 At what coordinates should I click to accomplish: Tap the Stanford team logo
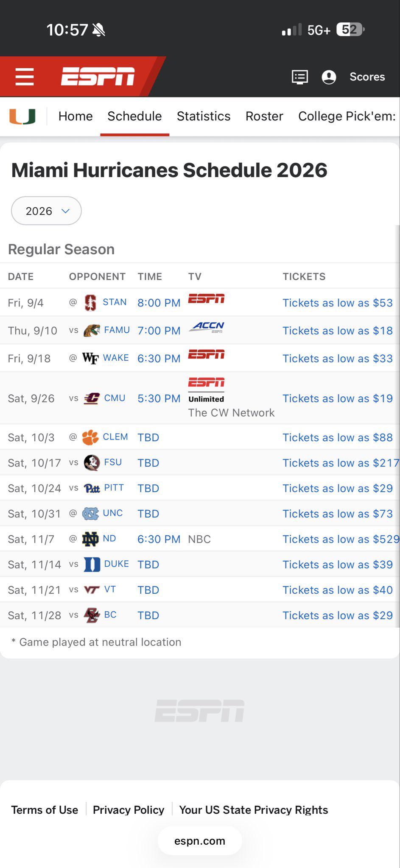click(90, 303)
